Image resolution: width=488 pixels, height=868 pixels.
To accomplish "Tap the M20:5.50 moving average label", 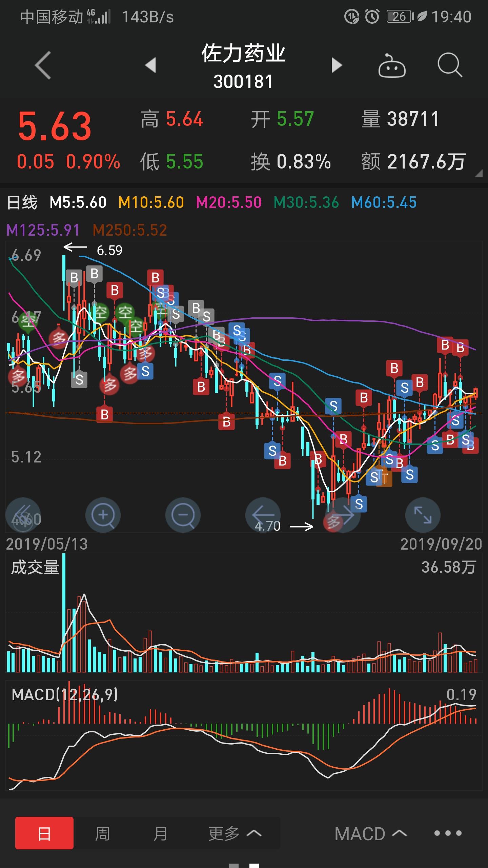I will point(229,202).
